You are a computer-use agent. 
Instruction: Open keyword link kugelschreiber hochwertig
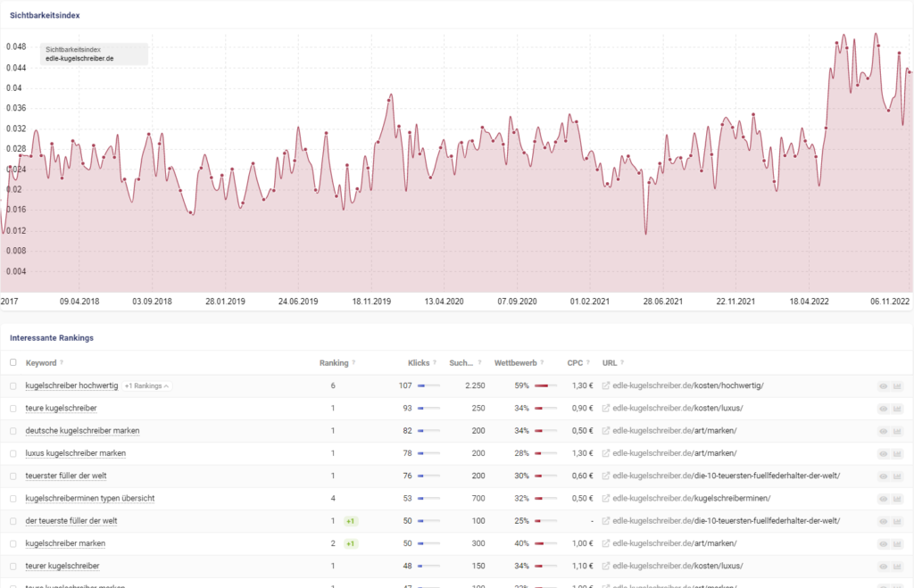click(71, 385)
